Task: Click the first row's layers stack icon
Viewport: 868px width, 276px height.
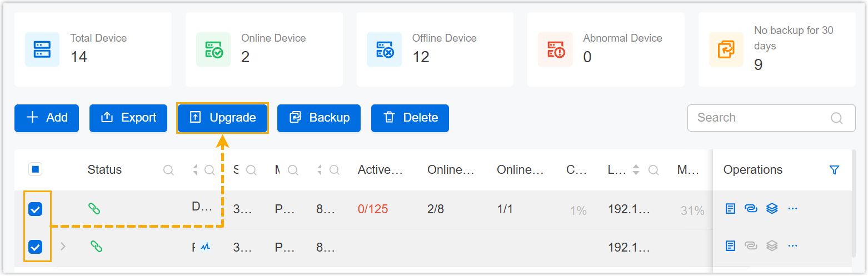Action: point(771,209)
